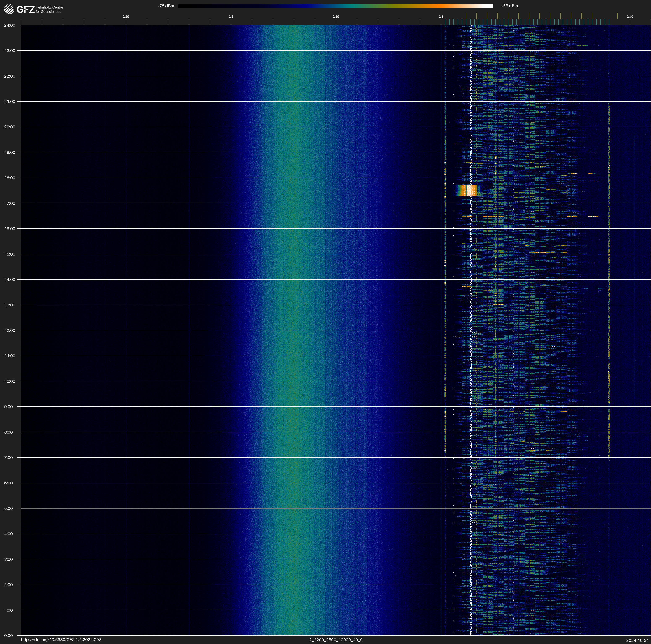The width and height of the screenshot is (651, 644).
Task: Click the -55 dBm scale label
Action: (x=509, y=6)
